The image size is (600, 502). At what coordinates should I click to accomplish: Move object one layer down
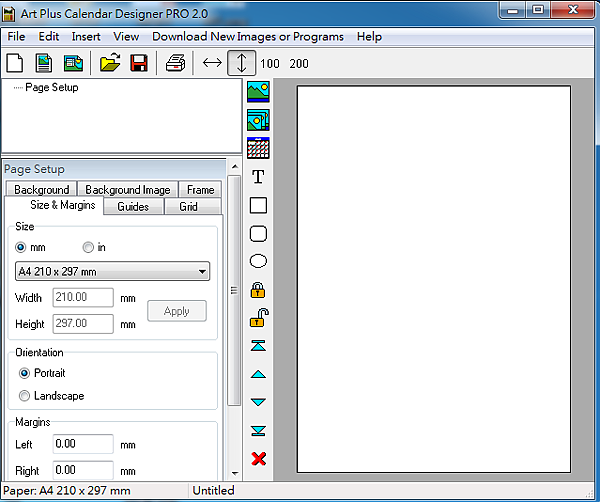click(x=258, y=402)
